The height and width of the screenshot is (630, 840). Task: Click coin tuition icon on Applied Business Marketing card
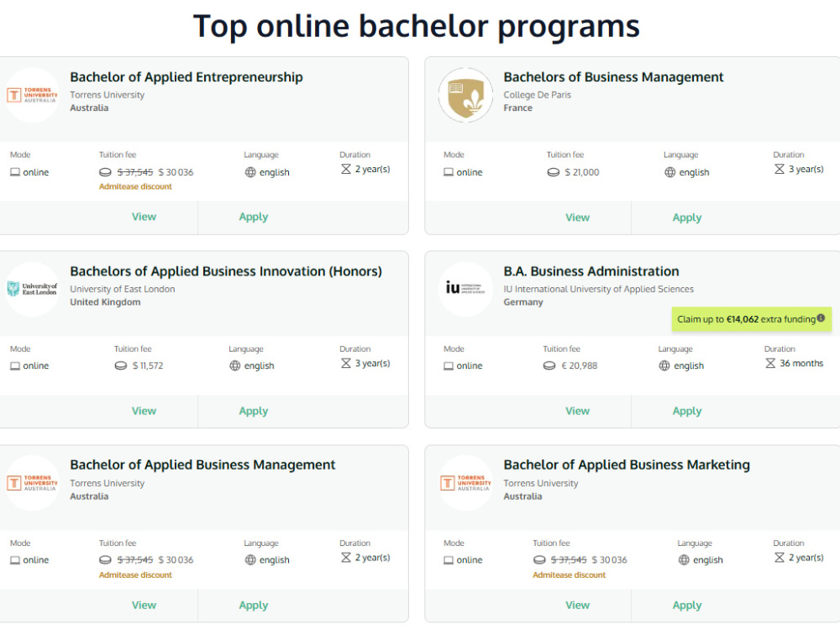pos(539,560)
